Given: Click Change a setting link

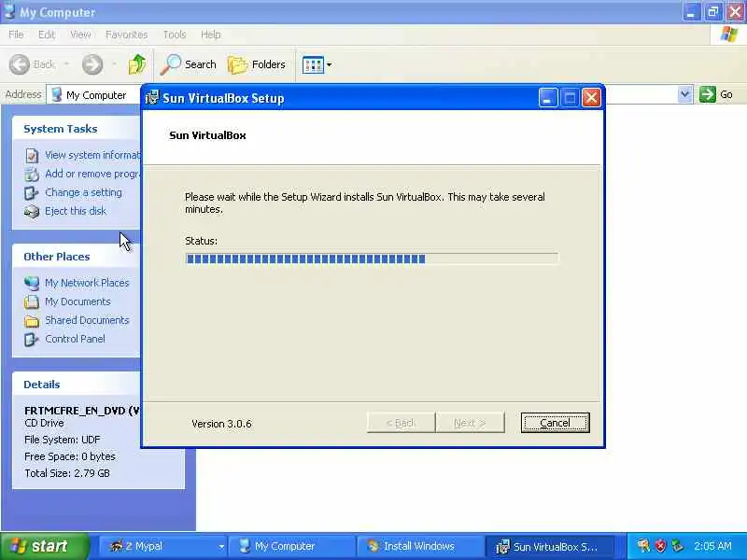Looking at the screenshot, I should 83,192.
